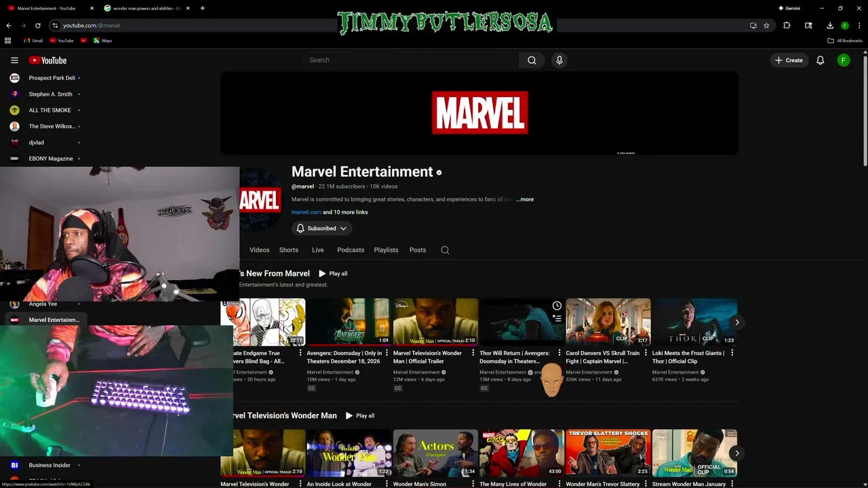Add Thor Will Return to Watch later
868x488 pixels.
pyautogui.click(x=557, y=306)
